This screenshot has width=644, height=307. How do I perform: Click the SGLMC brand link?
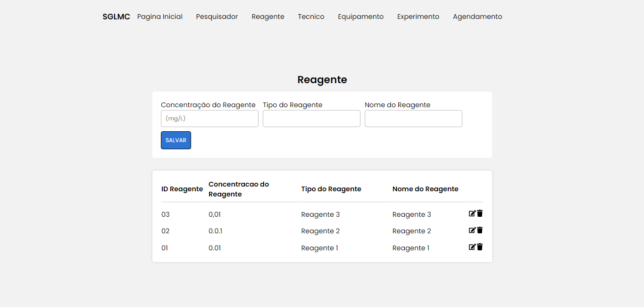116,17
